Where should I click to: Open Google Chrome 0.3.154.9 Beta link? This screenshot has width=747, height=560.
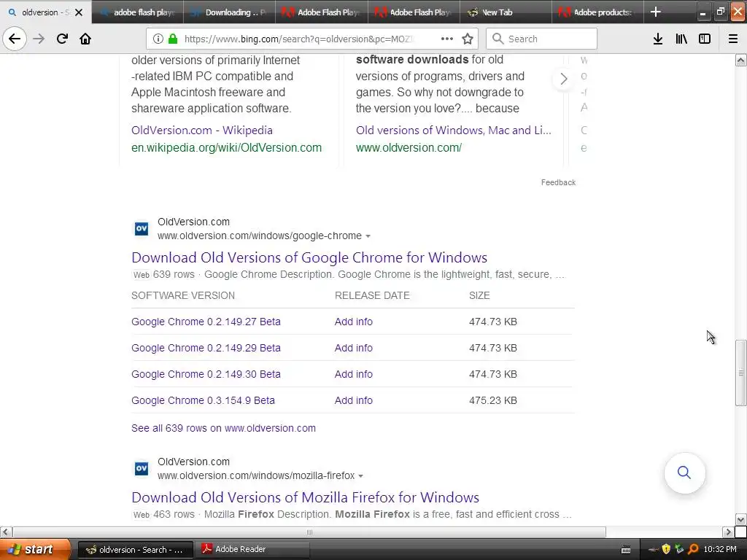pyautogui.click(x=203, y=400)
